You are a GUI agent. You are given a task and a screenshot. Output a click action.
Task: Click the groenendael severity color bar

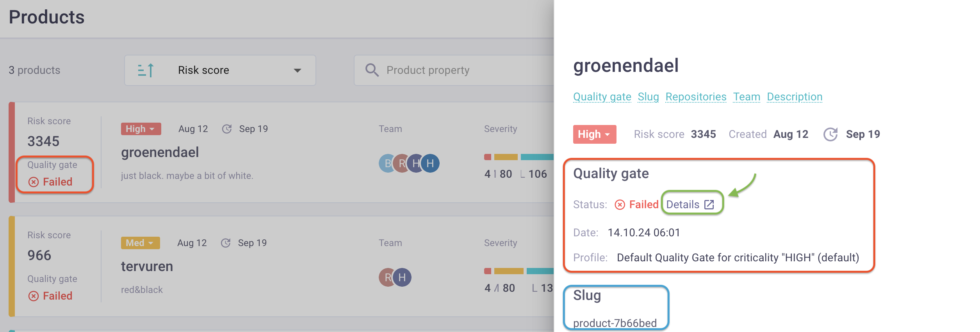click(519, 157)
